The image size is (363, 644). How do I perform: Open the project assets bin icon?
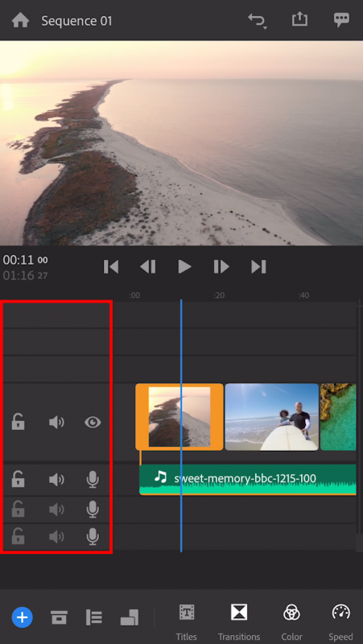59,617
